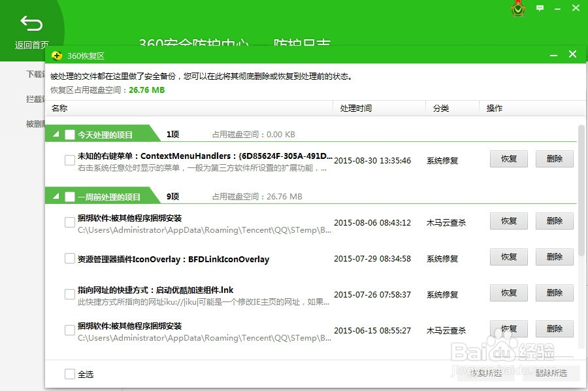Restore the 2015-06-15 捆绑软件 item
This screenshot has width=588, height=391.
[509, 329]
